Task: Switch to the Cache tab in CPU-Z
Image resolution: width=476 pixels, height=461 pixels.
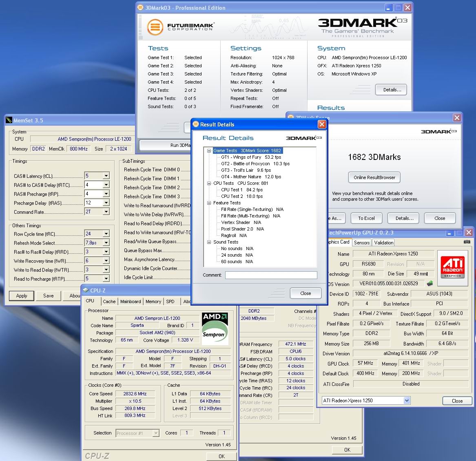Action: tap(109, 301)
